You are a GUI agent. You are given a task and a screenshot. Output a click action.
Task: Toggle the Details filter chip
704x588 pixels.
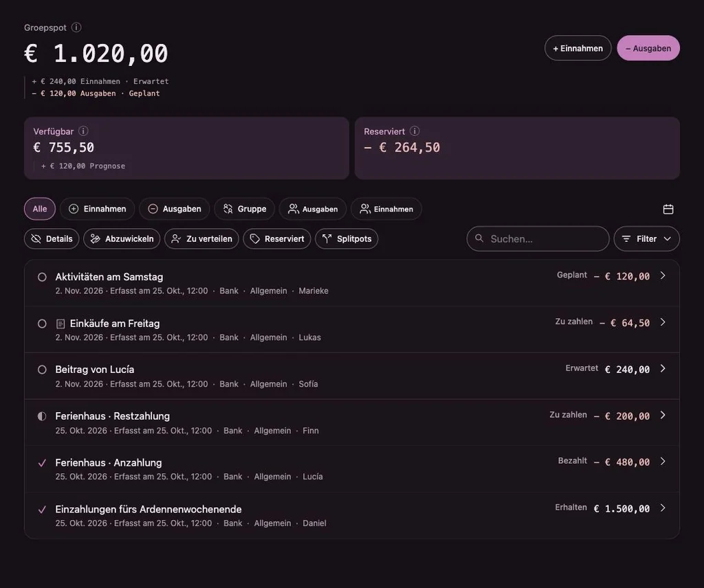[x=52, y=238]
